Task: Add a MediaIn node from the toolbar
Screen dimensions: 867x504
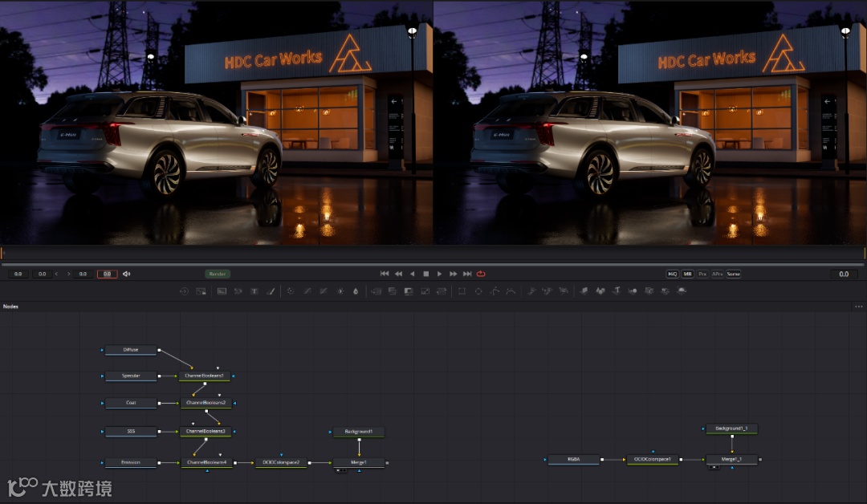Action: [184, 291]
